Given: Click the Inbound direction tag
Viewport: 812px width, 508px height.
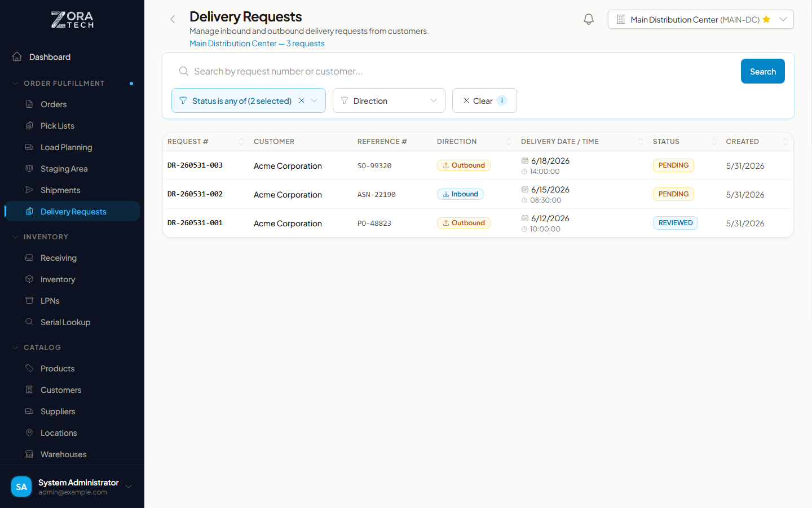Looking at the screenshot, I should (x=460, y=194).
